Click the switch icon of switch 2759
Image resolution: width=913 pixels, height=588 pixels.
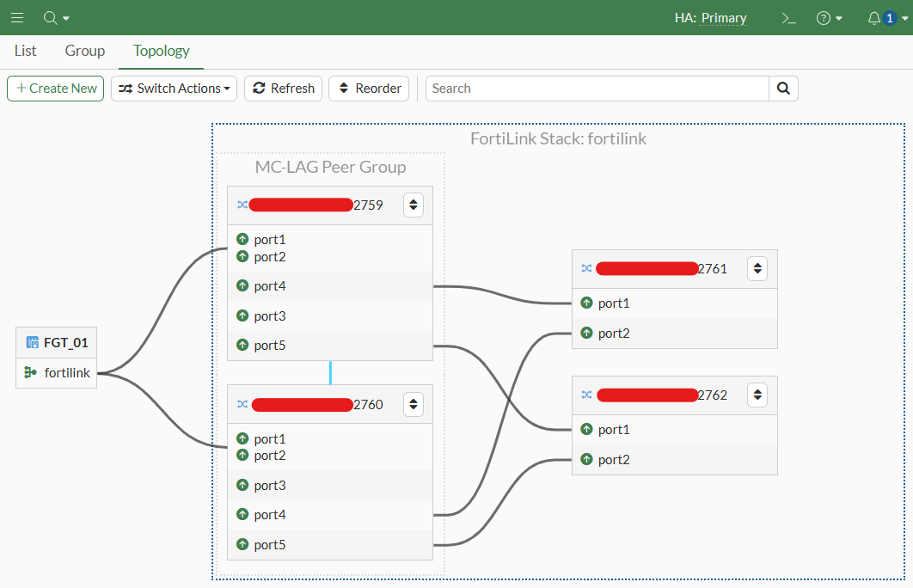[242, 205]
